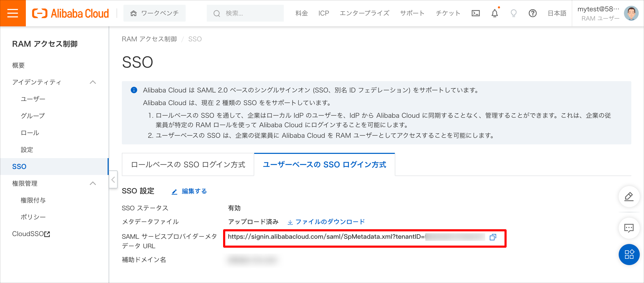This screenshot has height=283, width=644.
Task: Open the CloudSSO external link
Action: click(x=31, y=234)
